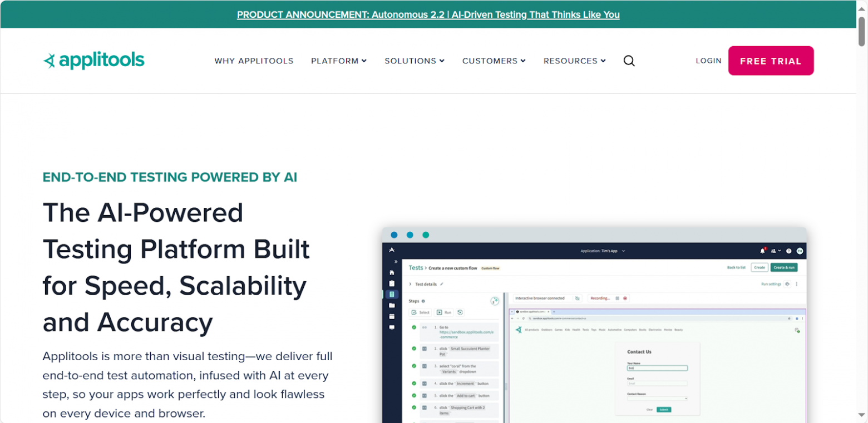Expand the PLATFORM dropdown menu

click(339, 61)
